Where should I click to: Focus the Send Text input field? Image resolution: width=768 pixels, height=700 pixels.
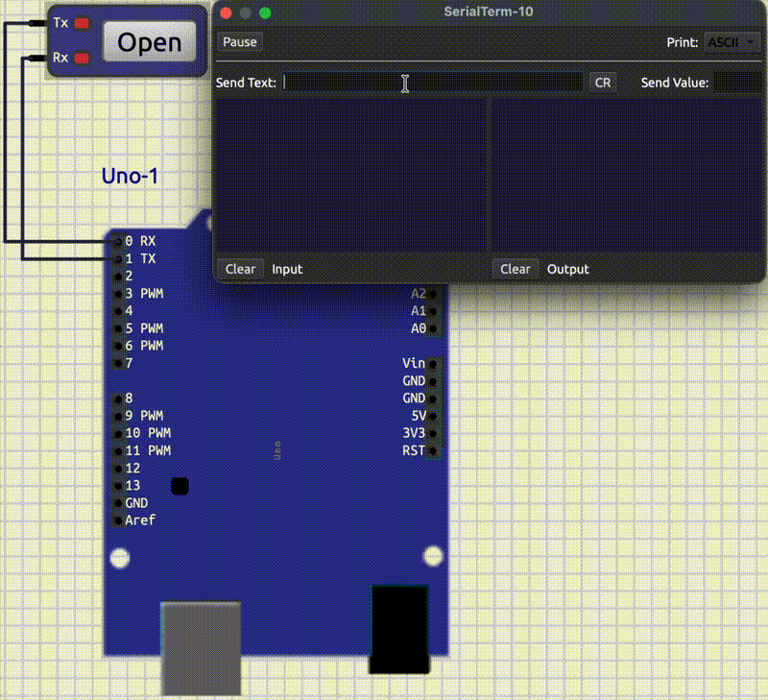coord(432,83)
